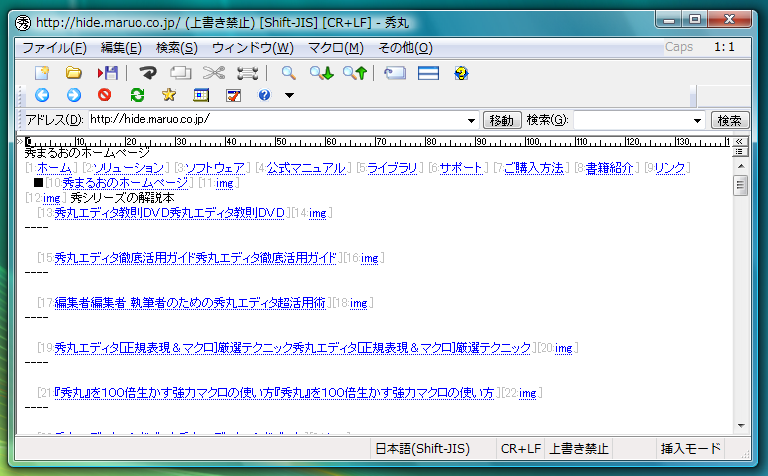The width and height of the screenshot is (768, 476).
Task: Follow the 編集者 執筆者のための超活用術 link
Action: [190, 303]
